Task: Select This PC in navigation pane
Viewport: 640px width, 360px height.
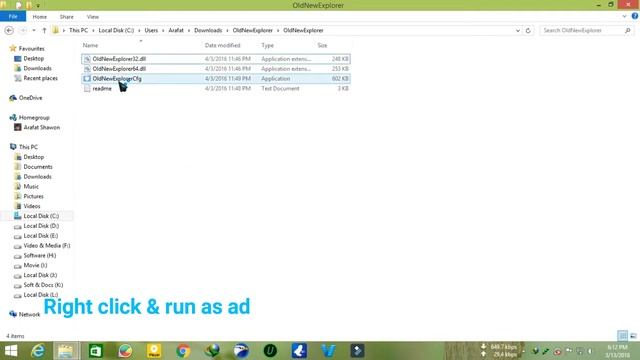Action: (x=28, y=147)
